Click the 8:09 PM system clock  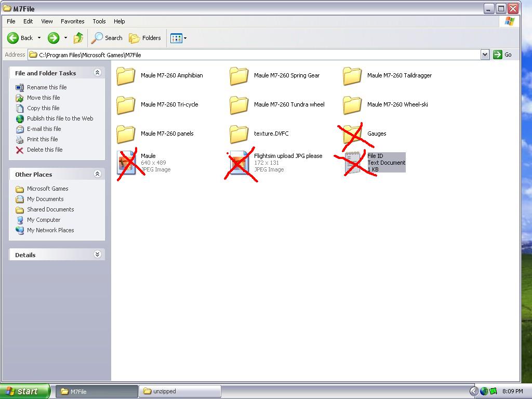(x=512, y=392)
